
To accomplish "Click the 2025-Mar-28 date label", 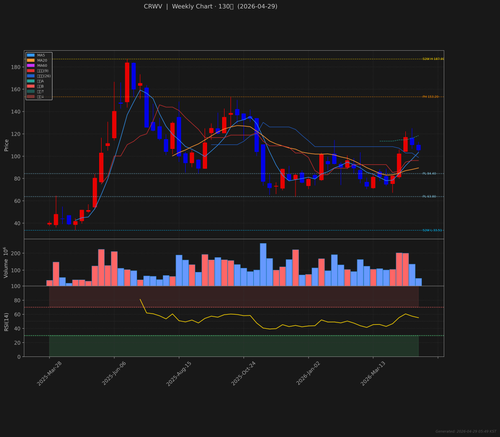I will pyautogui.click(x=49, y=374).
